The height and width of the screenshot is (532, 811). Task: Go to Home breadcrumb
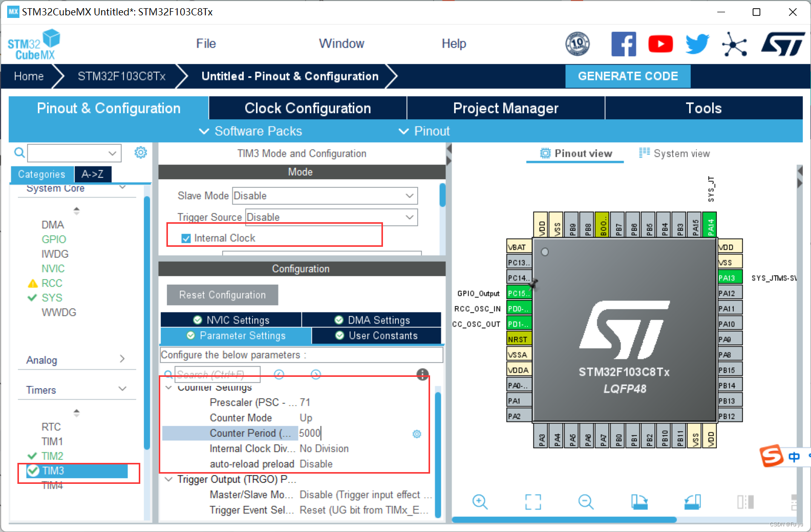coord(29,76)
